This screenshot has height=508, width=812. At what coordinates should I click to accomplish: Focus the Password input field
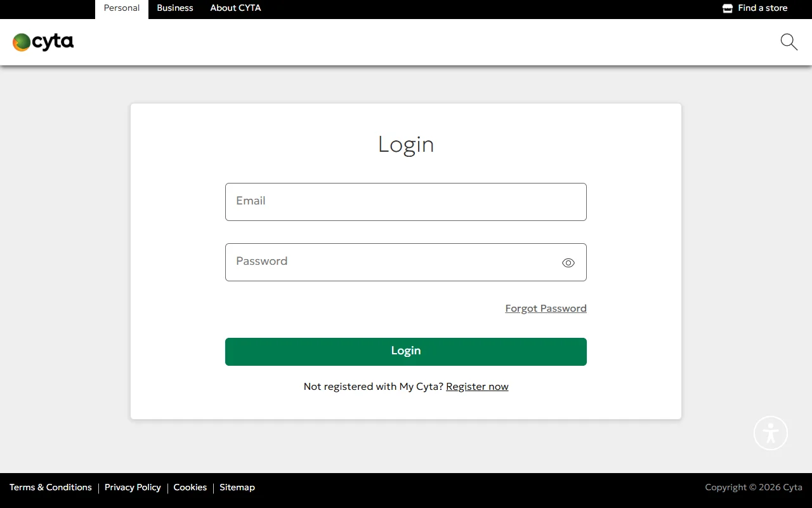click(x=406, y=262)
